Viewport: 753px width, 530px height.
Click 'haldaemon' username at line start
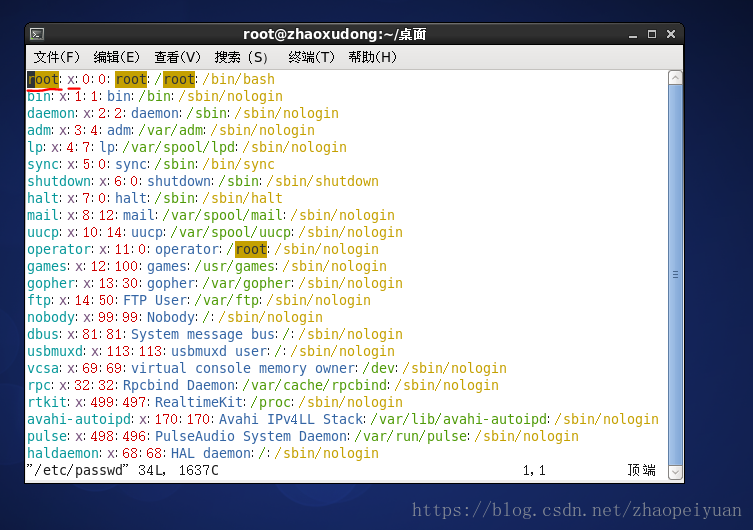63,453
